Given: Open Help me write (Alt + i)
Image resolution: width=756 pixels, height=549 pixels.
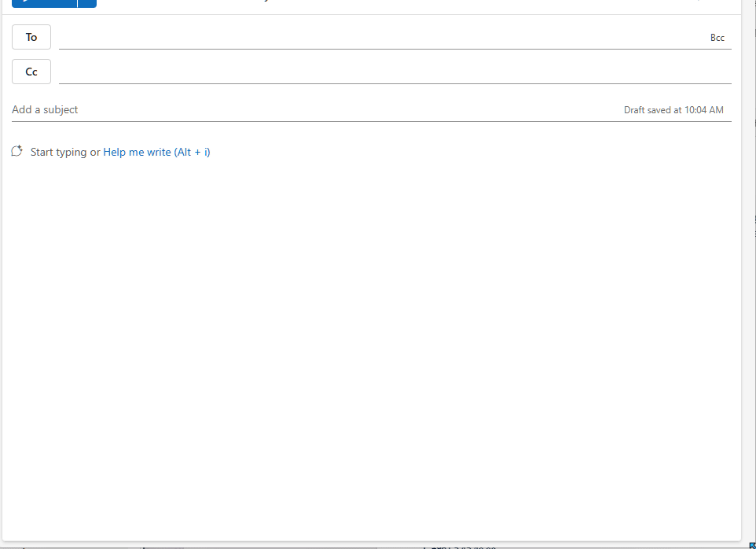Looking at the screenshot, I should (156, 152).
